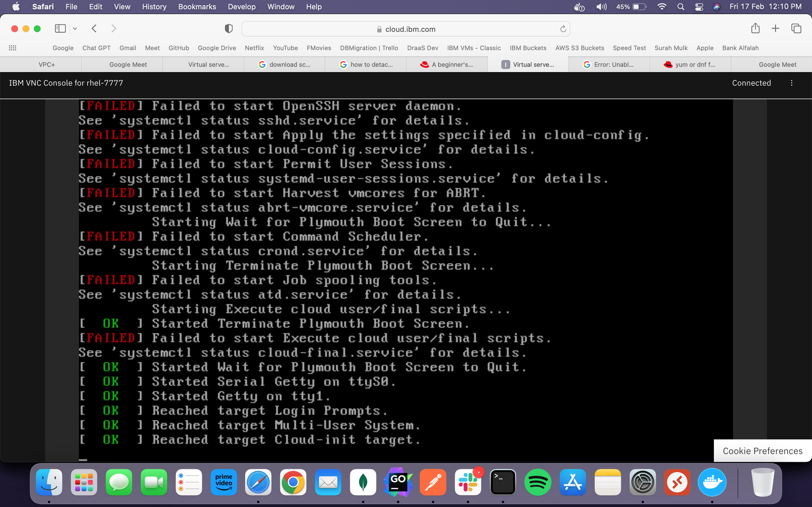Open the Develop menu

point(242,7)
